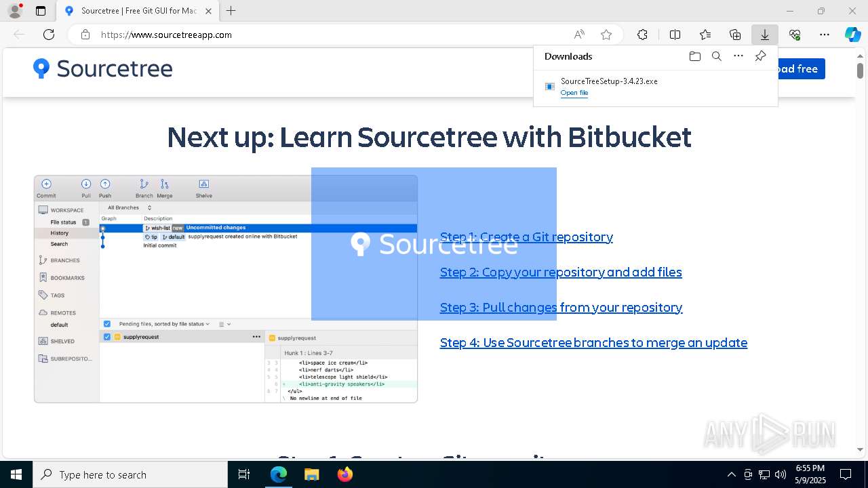
Task: Open the Windows Start menu
Action: click(16, 474)
